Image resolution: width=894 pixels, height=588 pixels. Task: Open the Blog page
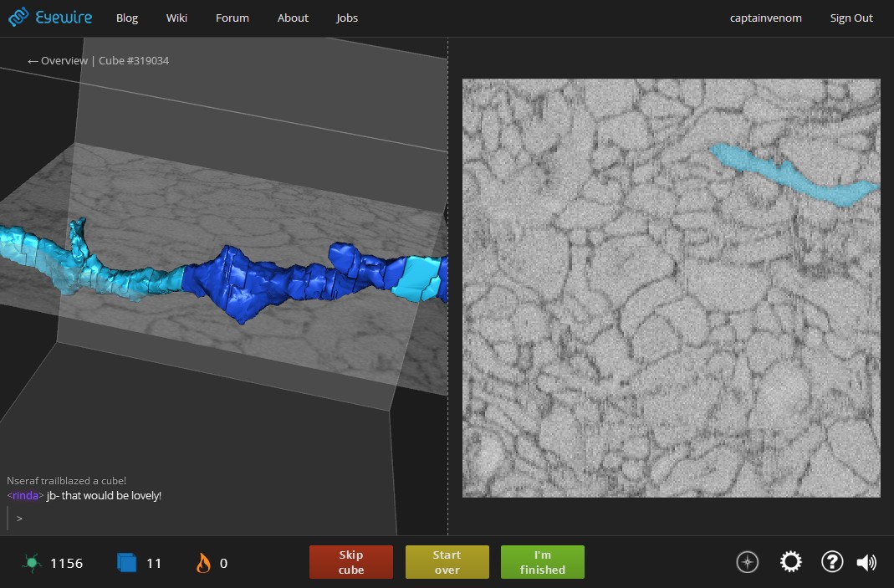point(127,18)
